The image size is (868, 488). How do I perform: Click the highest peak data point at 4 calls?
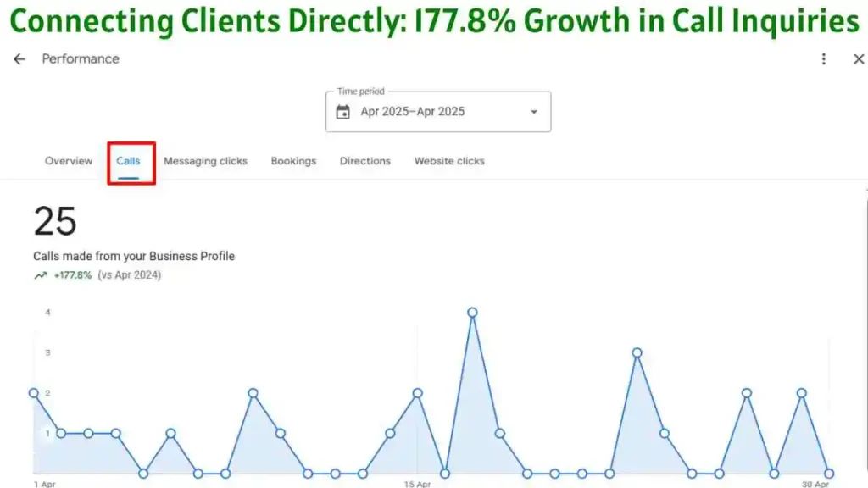point(472,313)
